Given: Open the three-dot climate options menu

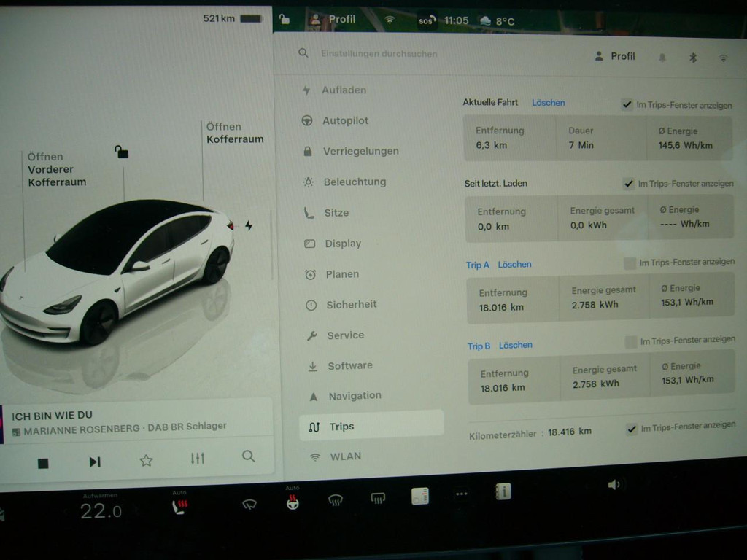Looking at the screenshot, I should (x=461, y=493).
